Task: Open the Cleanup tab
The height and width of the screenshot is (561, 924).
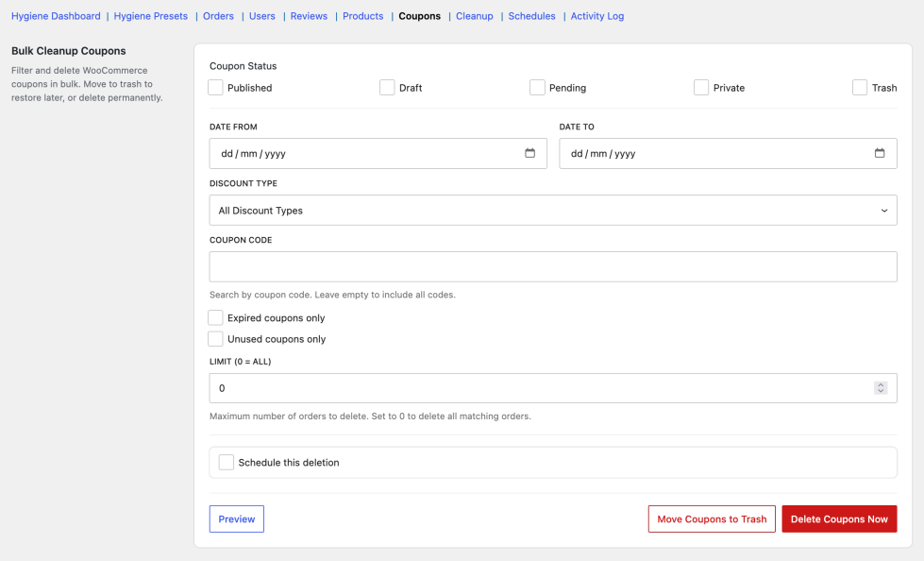Action: 475,16
